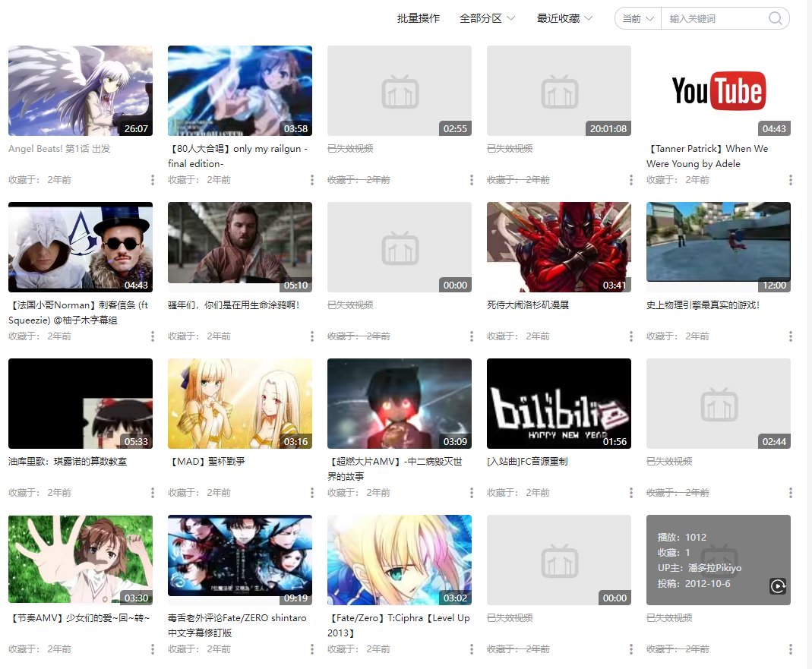Open more options for 刺客信条 video card
812x669 pixels.
pos(152,336)
